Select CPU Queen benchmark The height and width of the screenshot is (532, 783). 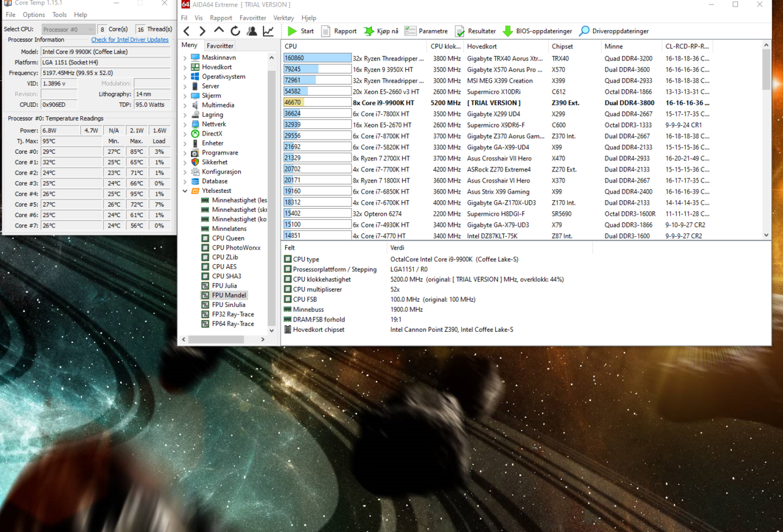tap(228, 238)
